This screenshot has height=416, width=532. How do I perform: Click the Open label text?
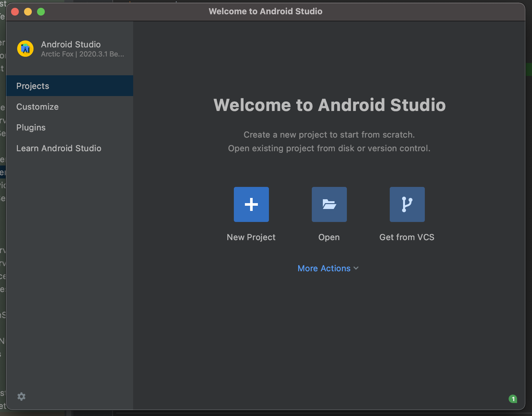click(329, 237)
